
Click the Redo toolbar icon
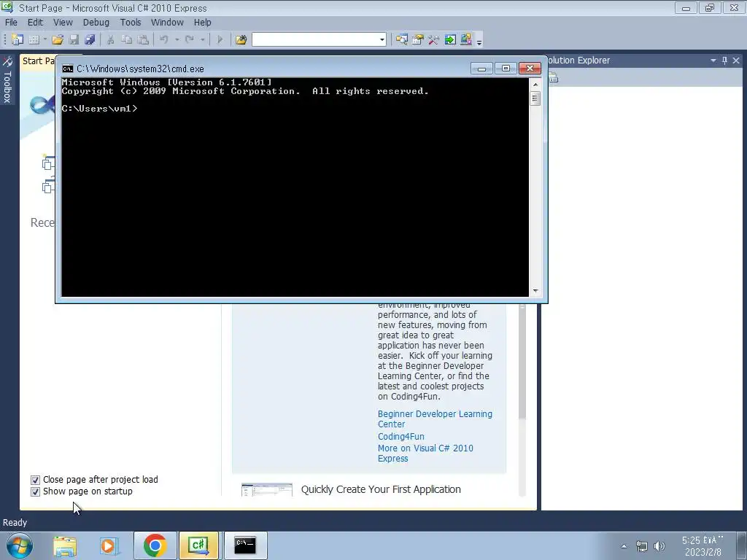(190, 39)
